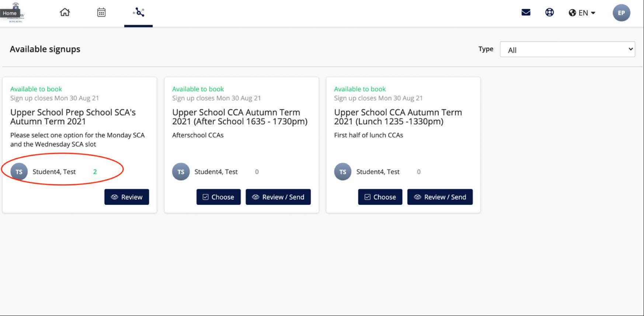Open messages envelope icon

point(526,13)
